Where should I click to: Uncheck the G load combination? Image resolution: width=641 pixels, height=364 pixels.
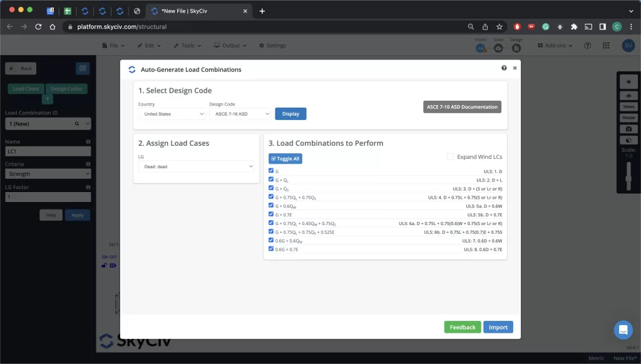[x=271, y=170]
